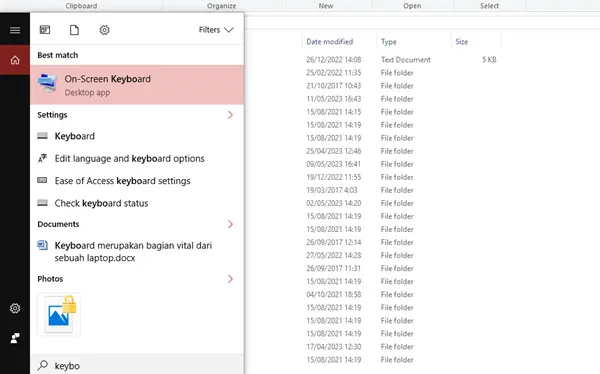Open Ease of Access keyboard settings
600x374 pixels.
coord(137,181)
